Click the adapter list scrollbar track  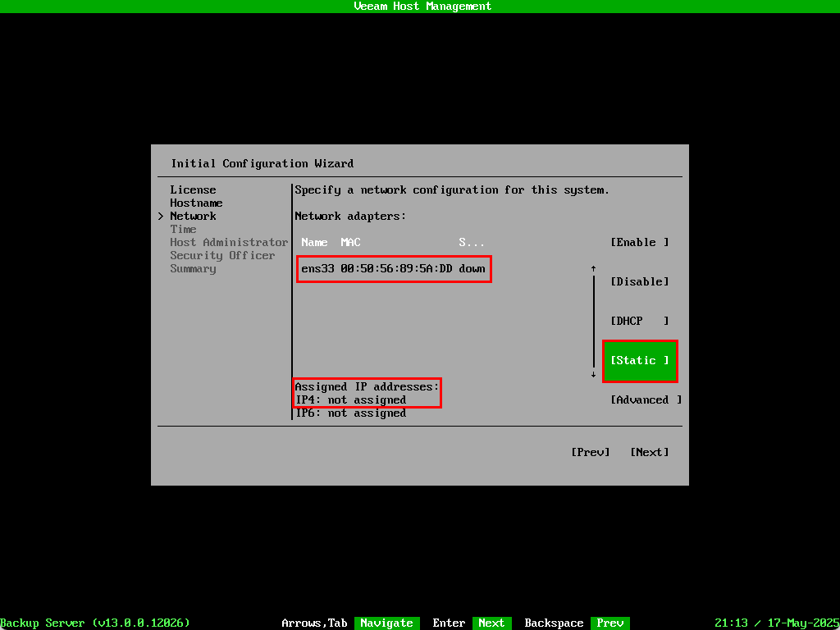point(593,321)
